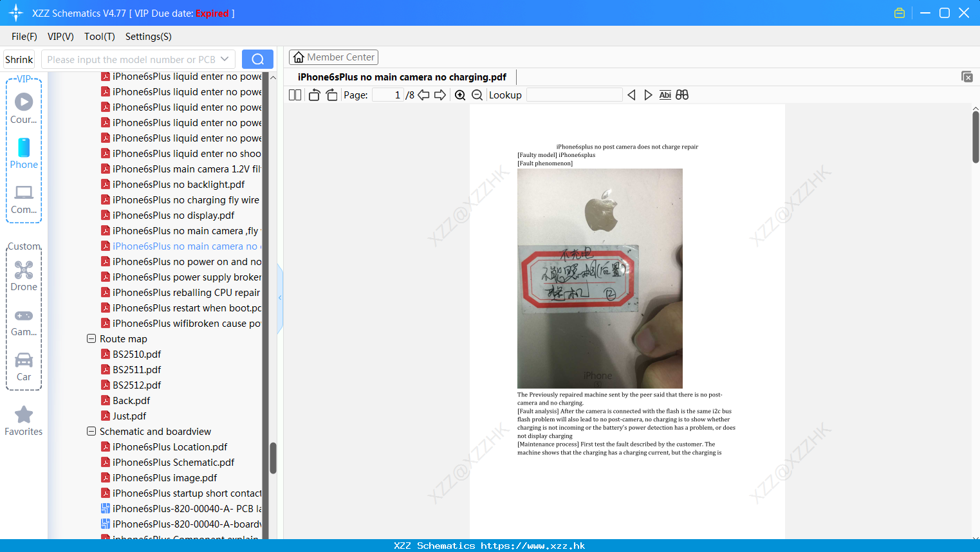Open iPhone6sPlus image.pdf

[x=159, y=477]
